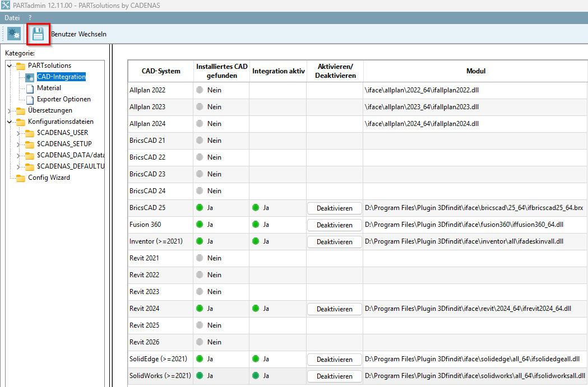Click the $CADENAS_SETUP folder icon
Image resolution: width=588 pixels, height=387 pixels.
coord(30,144)
